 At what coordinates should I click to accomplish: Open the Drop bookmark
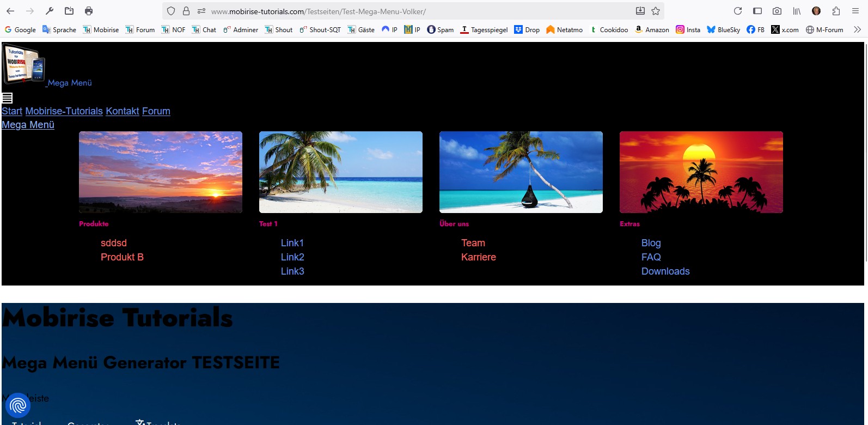(x=527, y=30)
